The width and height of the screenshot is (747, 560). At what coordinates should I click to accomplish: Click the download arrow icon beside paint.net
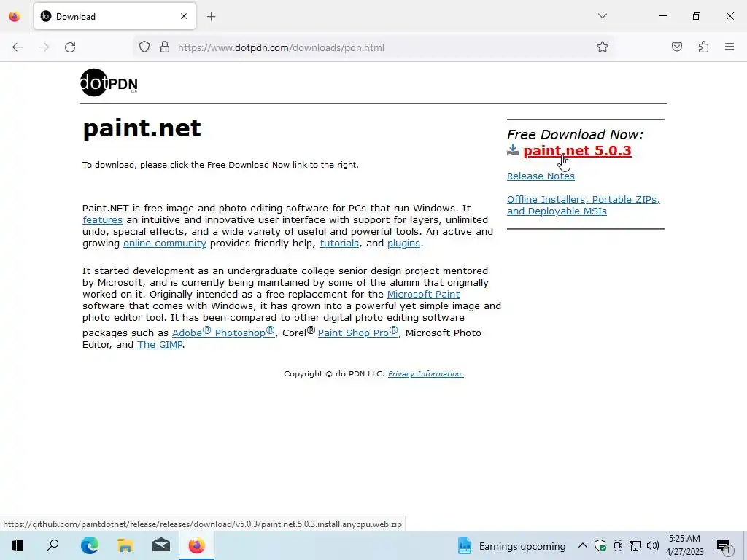click(513, 150)
